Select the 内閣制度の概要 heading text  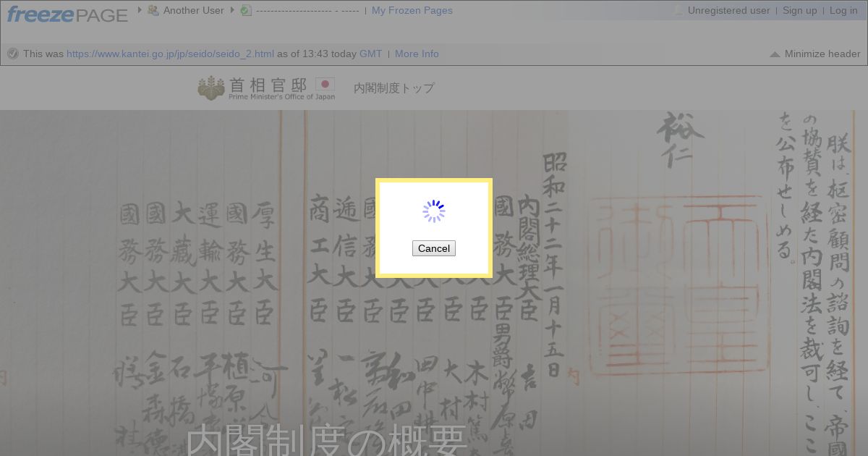click(x=327, y=441)
